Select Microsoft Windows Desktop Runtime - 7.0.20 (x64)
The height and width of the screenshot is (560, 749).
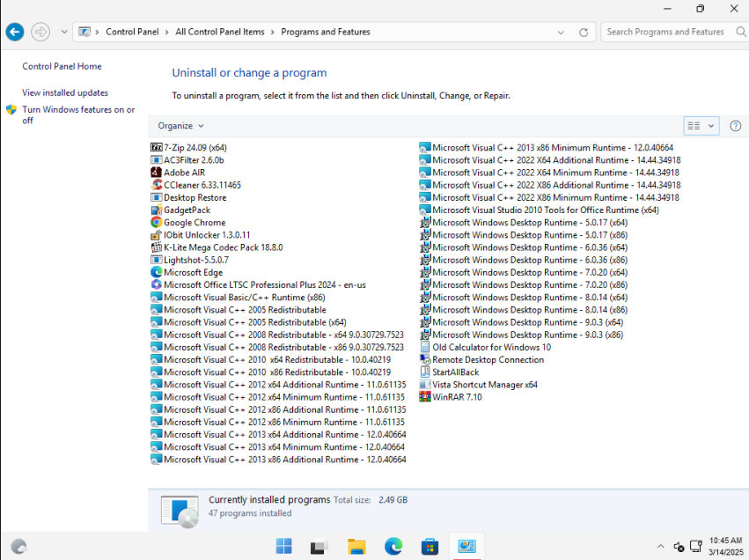(524, 272)
